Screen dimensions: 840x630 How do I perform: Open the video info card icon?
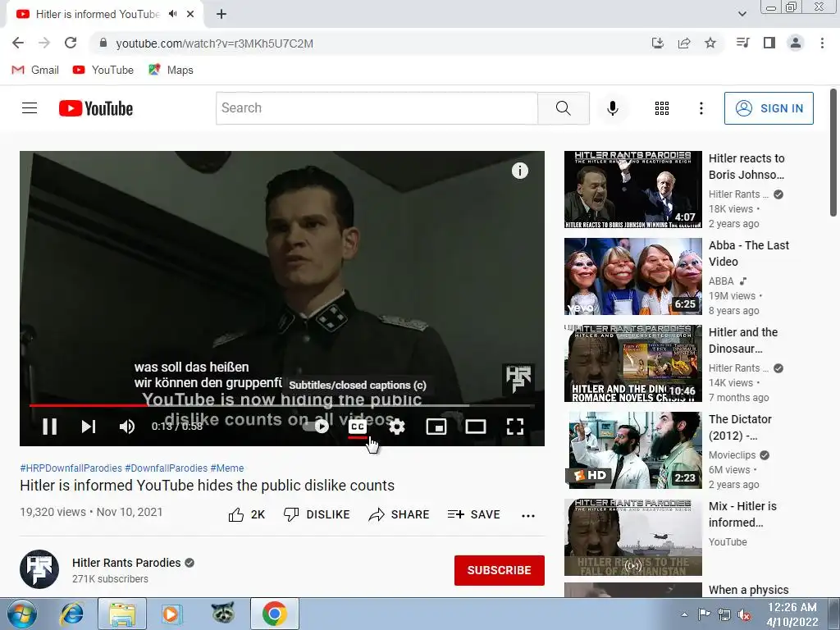[x=519, y=171]
